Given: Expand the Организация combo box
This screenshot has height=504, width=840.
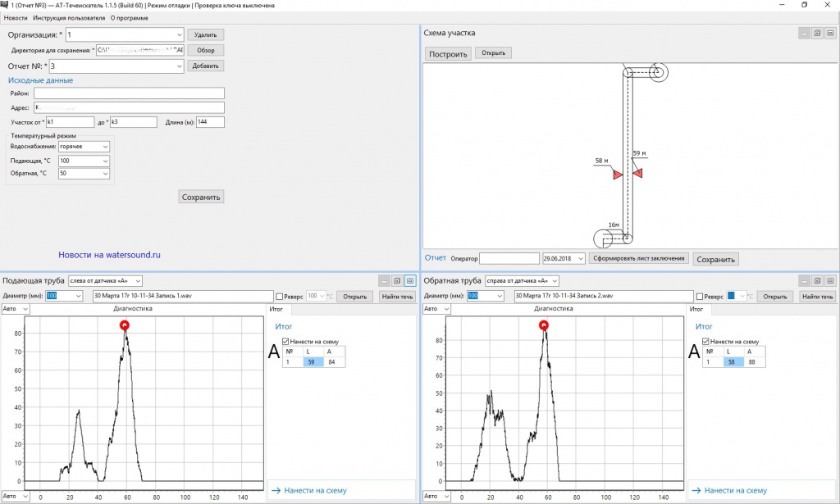Looking at the screenshot, I should point(180,35).
